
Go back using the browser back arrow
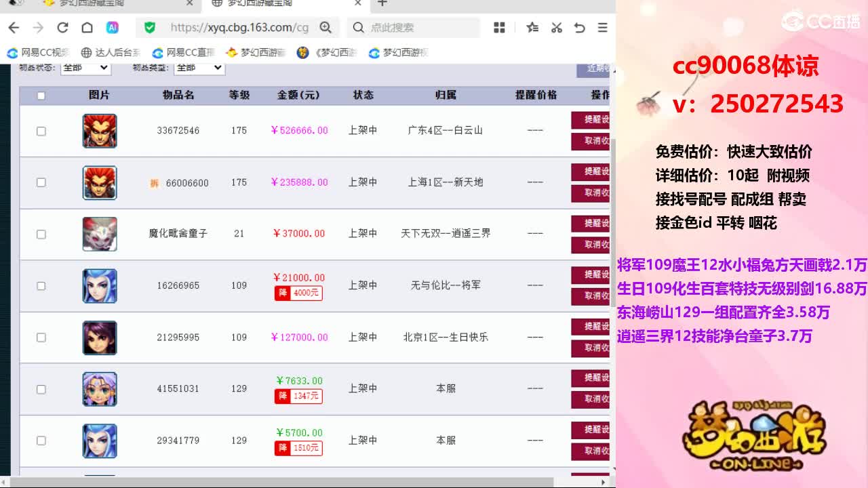[x=14, y=28]
